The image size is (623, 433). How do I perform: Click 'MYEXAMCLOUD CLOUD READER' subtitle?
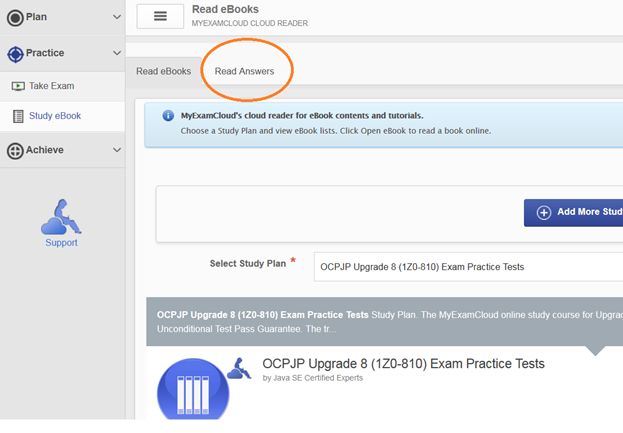coord(250,23)
